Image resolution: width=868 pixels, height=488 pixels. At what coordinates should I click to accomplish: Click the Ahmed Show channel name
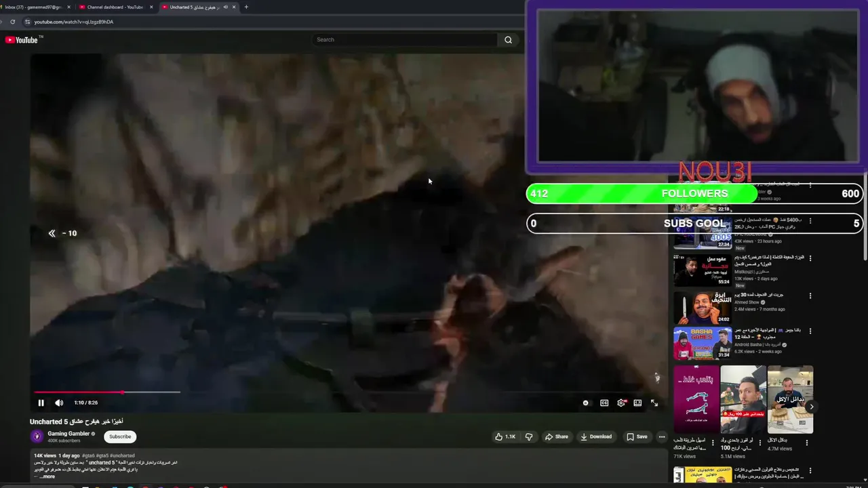747,302
